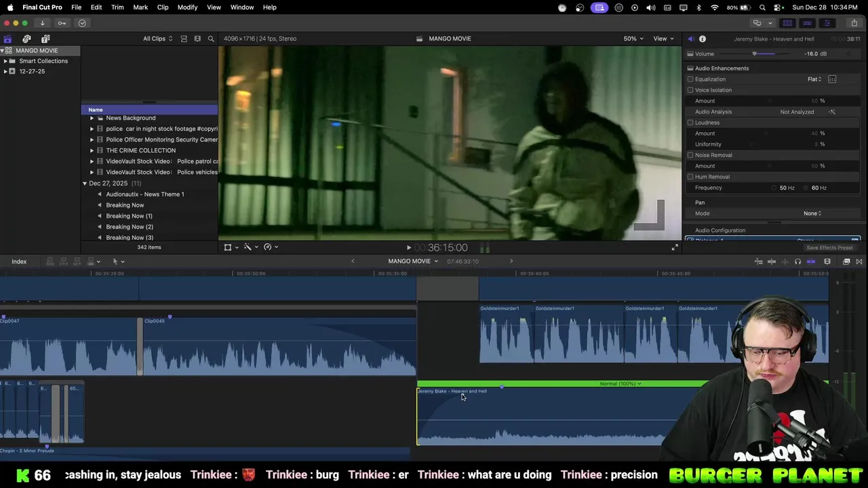Show or hide the Timeline panel
The height and width of the screenshot is (488, 868).
(807, 23)
